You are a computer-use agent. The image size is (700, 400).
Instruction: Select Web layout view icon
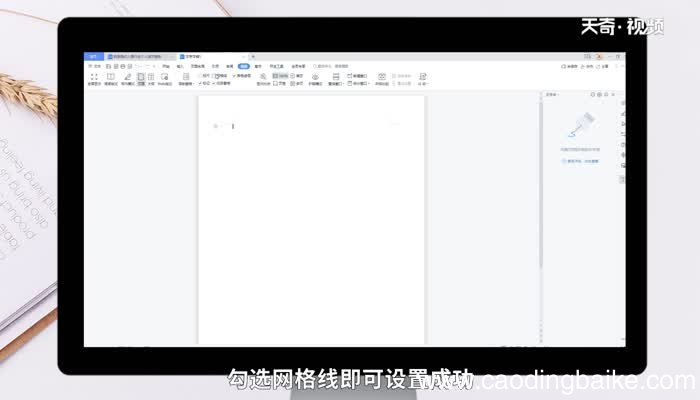(x=165, y=79)
